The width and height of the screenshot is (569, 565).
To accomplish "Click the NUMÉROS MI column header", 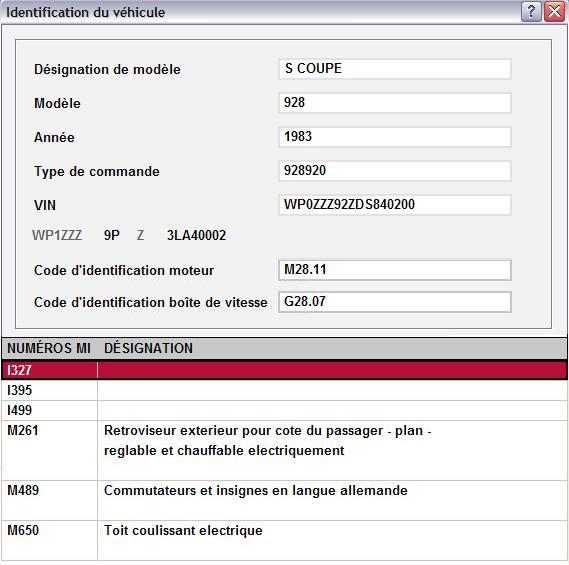I will (x=49, y=348).
